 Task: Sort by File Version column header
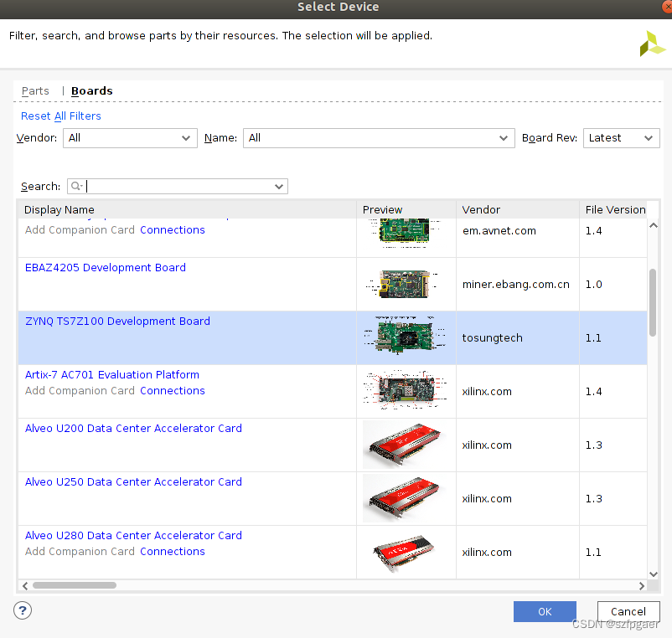[615, 209]
